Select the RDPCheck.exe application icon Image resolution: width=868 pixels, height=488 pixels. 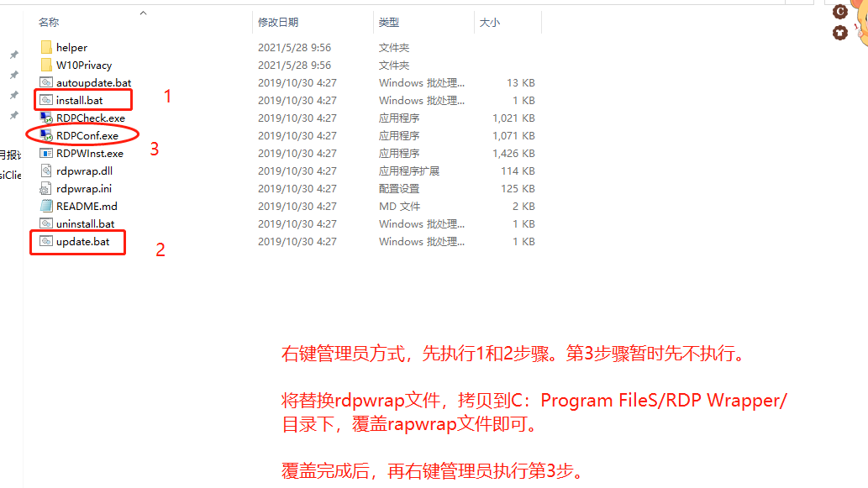[46, 118]
